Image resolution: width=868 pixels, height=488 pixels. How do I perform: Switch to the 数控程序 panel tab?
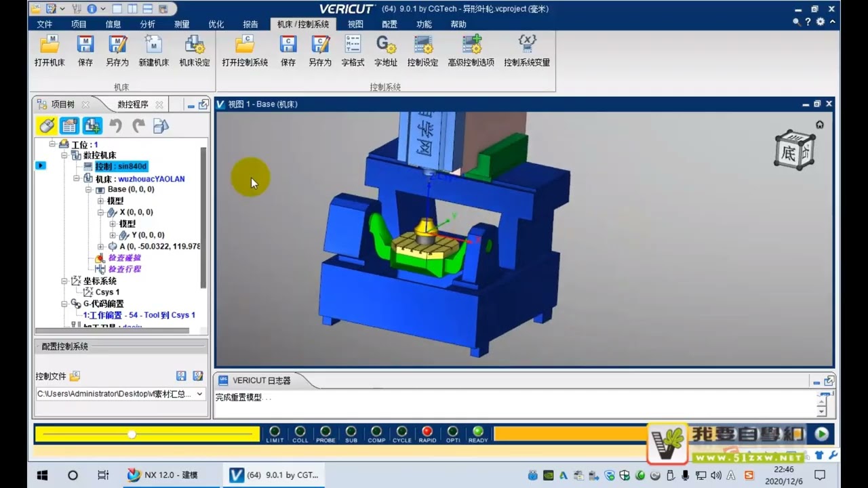coord(133,104)
